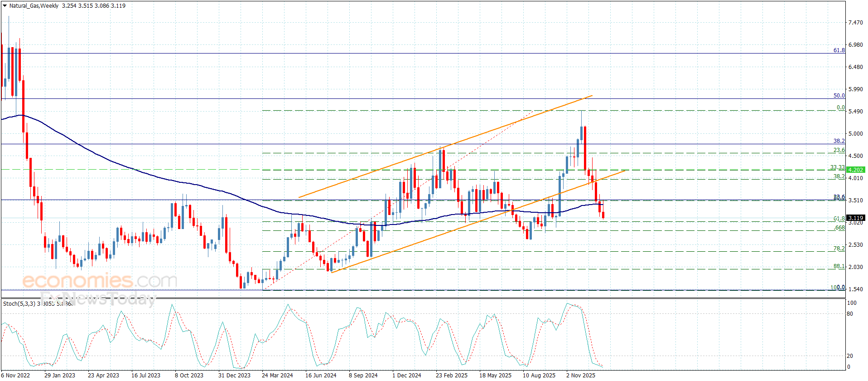Click the 7.470 price on the axis

pyautogui.click(x=855, y=23)
